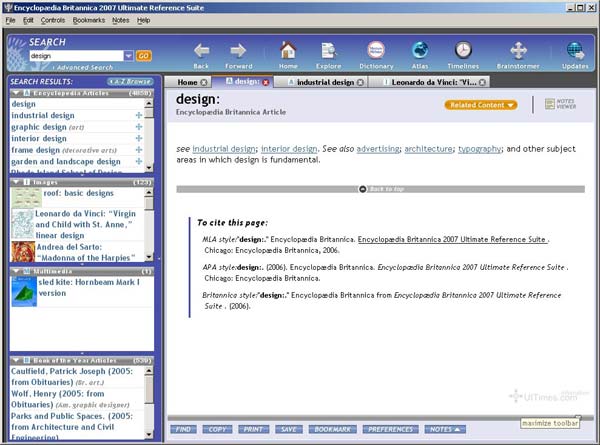This screenshot has width=600, height=445.
Task: Switch to the Leonardo da Vinci tab
Action: click(434, 82)
